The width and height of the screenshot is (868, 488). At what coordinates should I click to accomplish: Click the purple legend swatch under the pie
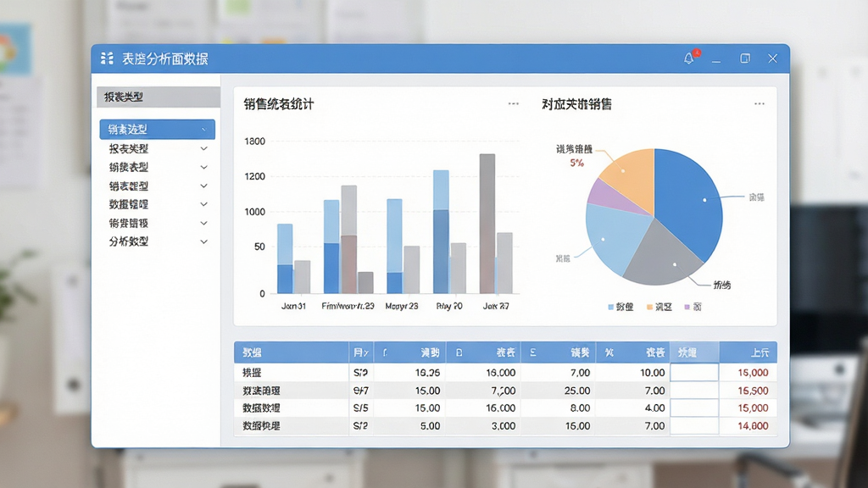[687, 307]
